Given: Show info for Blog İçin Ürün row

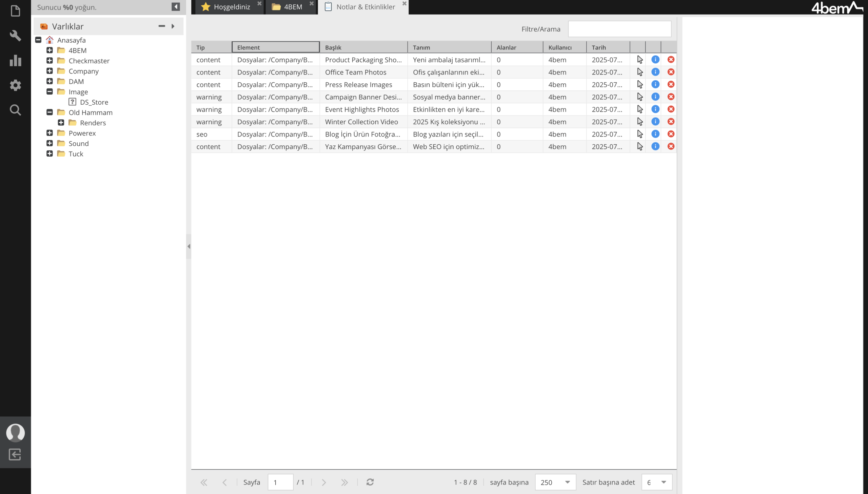Looking at the screenshot, I should (x=655, y=134).
